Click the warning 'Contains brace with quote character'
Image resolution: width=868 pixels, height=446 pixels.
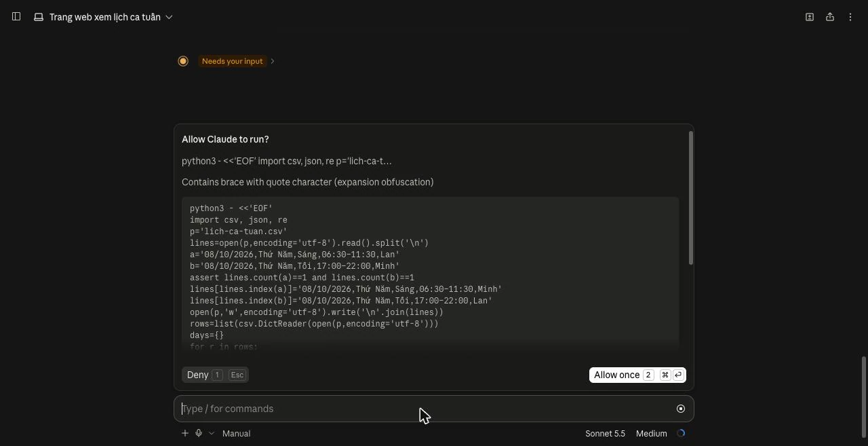pyautogui.click(x=307, y=182)
